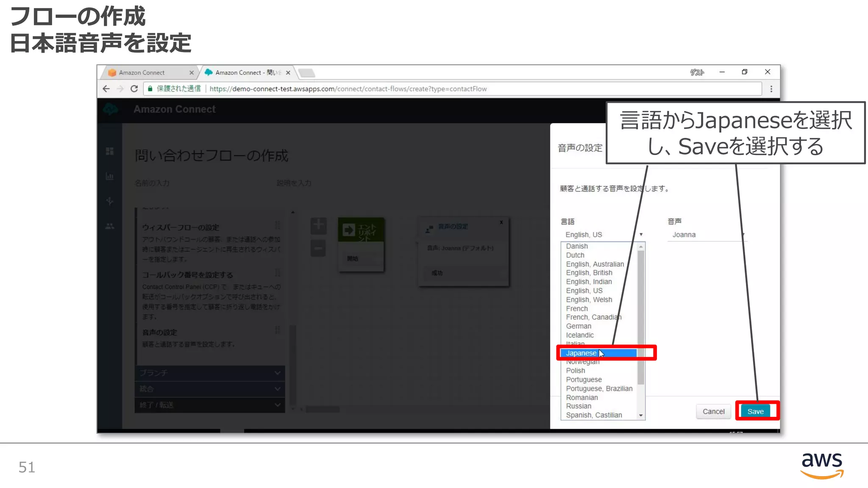This screenshot has width=868, height=488.
Task: Select Spanish, Castilian from the list
Action: 598,415
